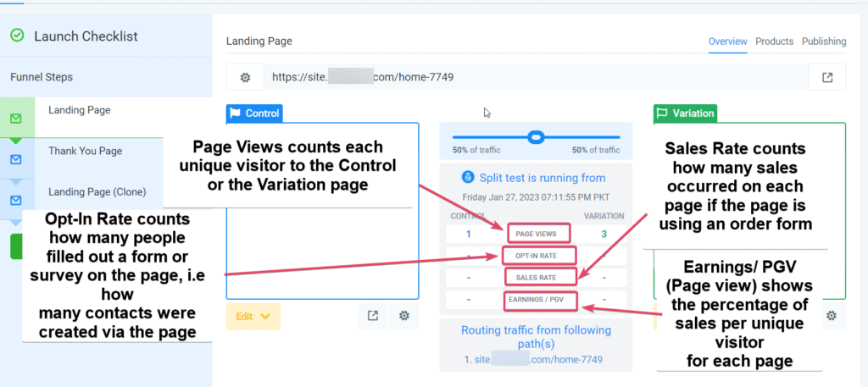Image resolution: width=868 pixels, height=387 pixels.
Task: Switch to the Overview tab
Action: pos(728,41)
